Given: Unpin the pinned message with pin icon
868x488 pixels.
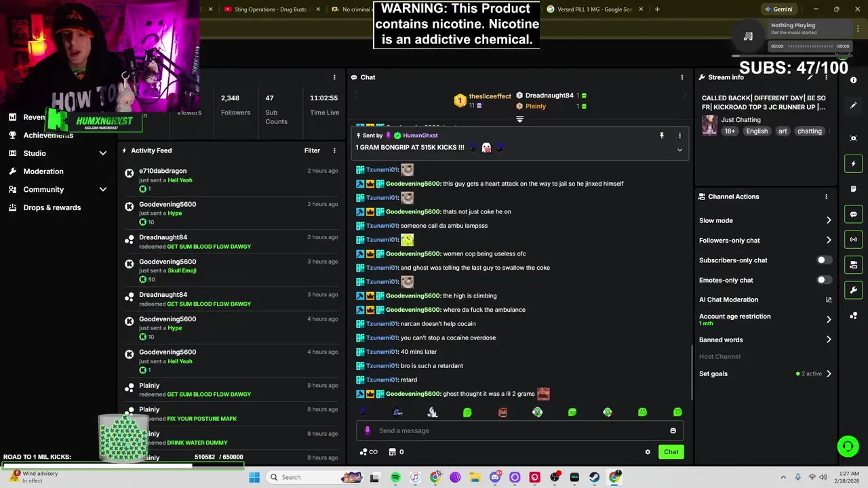Looking at the screenshot, I should click(662, 136).
